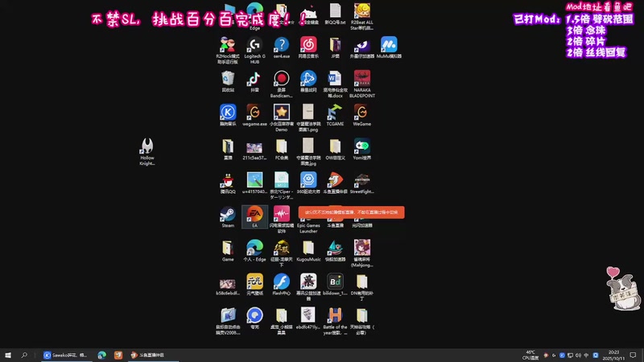Select the StreetFight shortcut

tap(361, 183)
